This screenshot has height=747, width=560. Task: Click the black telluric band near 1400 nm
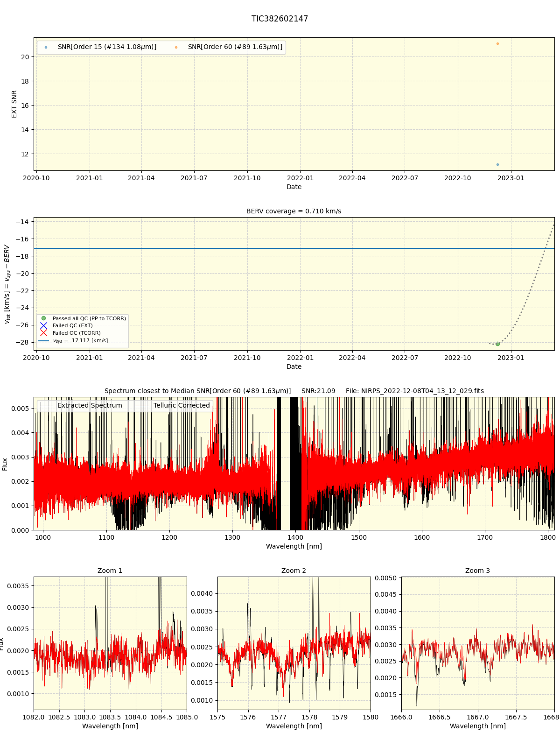295,463
